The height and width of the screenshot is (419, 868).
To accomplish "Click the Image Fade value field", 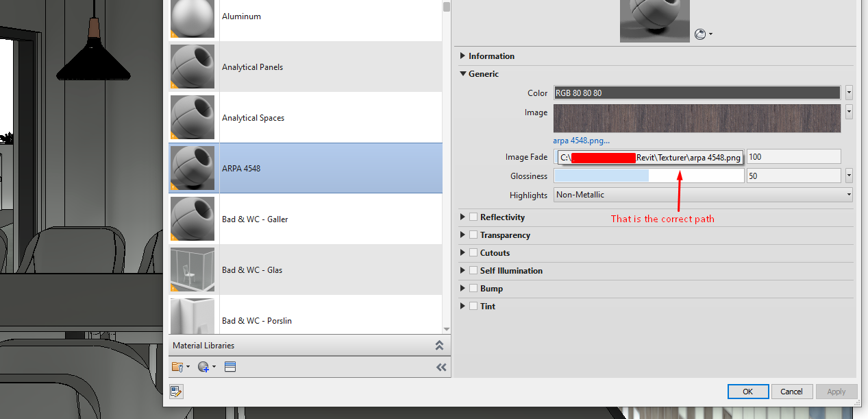I will pos(793,157).
